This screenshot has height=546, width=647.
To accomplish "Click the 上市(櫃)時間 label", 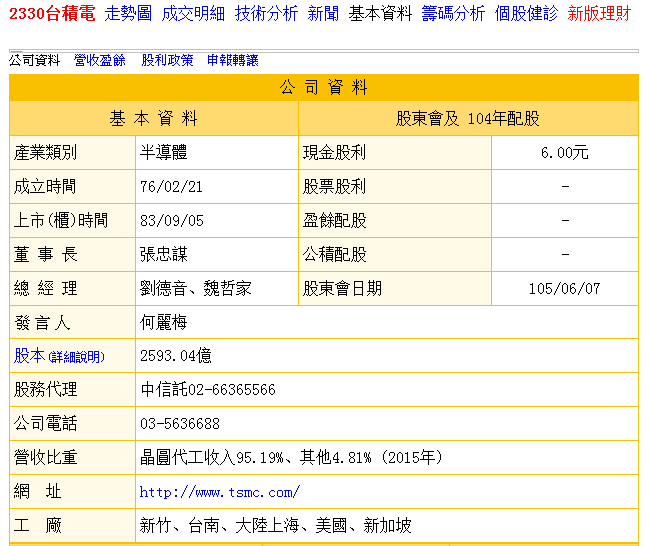I will [61, 220].
